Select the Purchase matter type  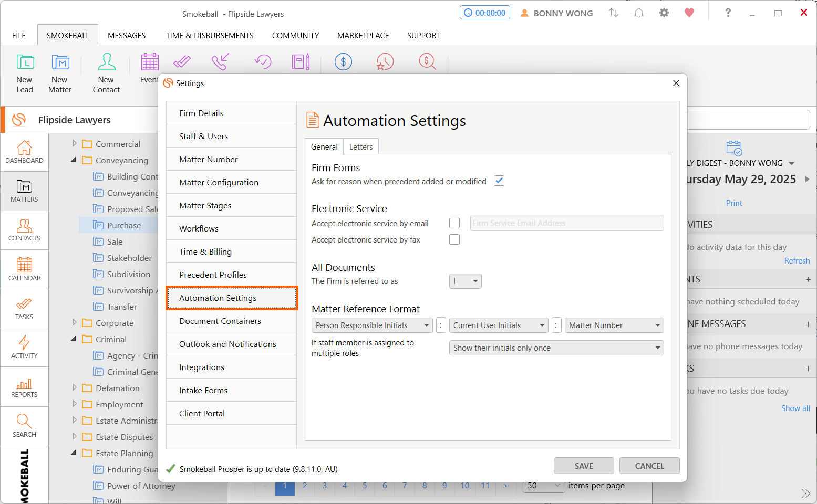click(124, 225)
